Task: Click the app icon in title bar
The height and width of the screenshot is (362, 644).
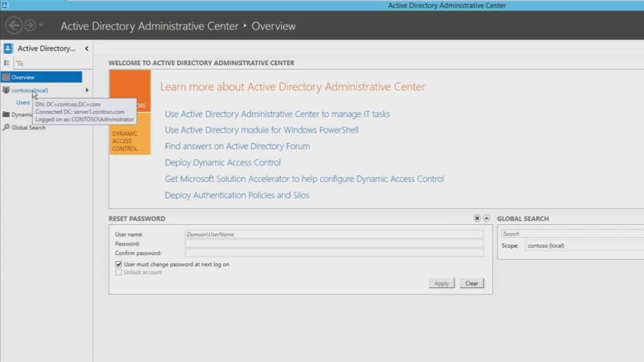Action: click(5, 5)
